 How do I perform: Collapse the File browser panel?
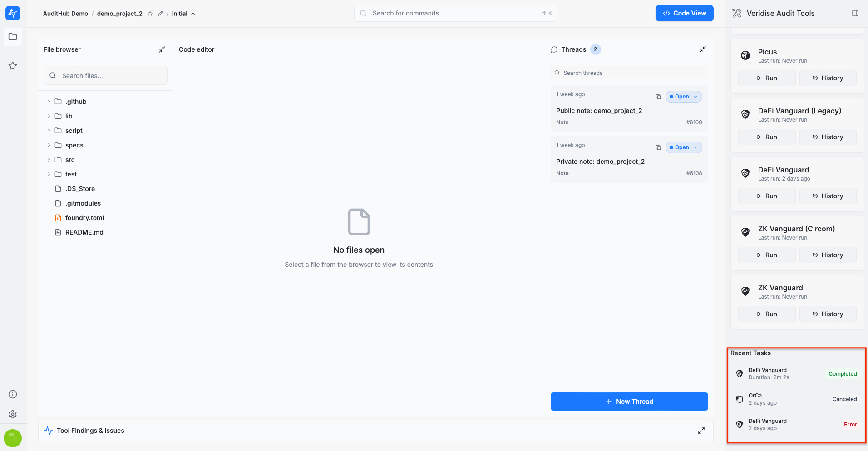[x=162, y=49]
